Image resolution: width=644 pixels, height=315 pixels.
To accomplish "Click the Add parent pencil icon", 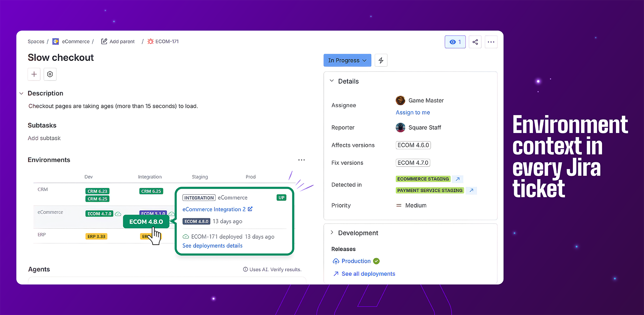I will [x=104, y=41].
